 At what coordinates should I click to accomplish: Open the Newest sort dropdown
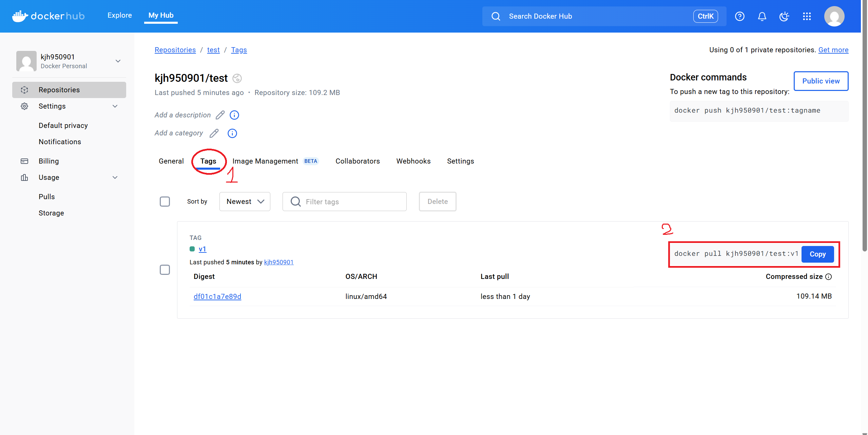245,202
